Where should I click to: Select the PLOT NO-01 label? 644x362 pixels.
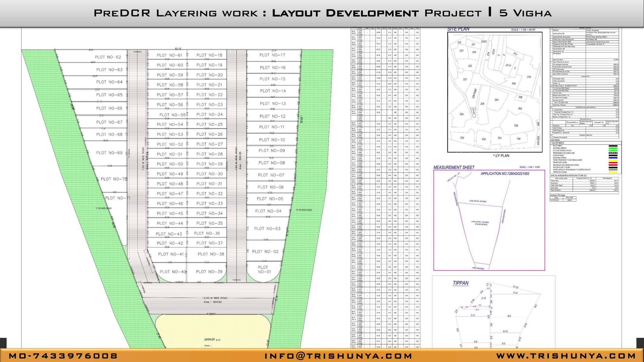[x=264, y=269]
